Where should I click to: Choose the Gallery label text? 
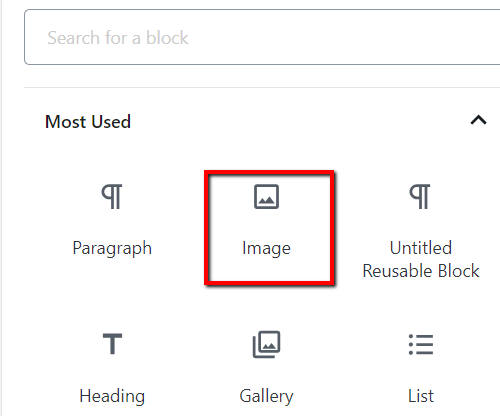[266, 397]
